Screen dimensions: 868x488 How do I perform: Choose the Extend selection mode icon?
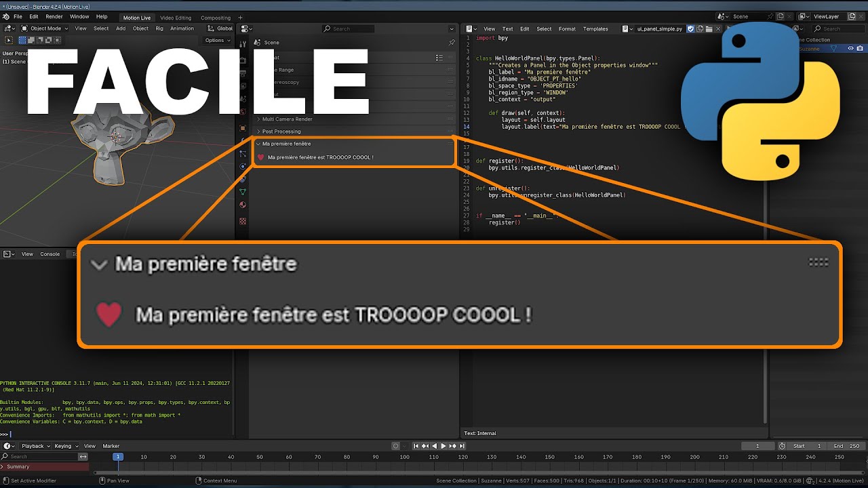pyautogui.click(x=31, y=40)
